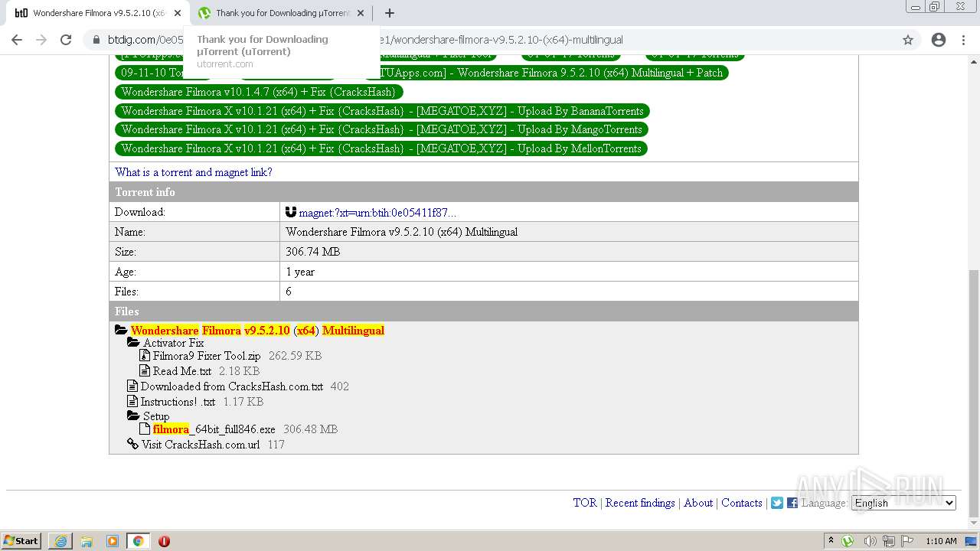Click the Chrome back arrow
The width and height of the screenshot is (980, 551).
point(17,40)
